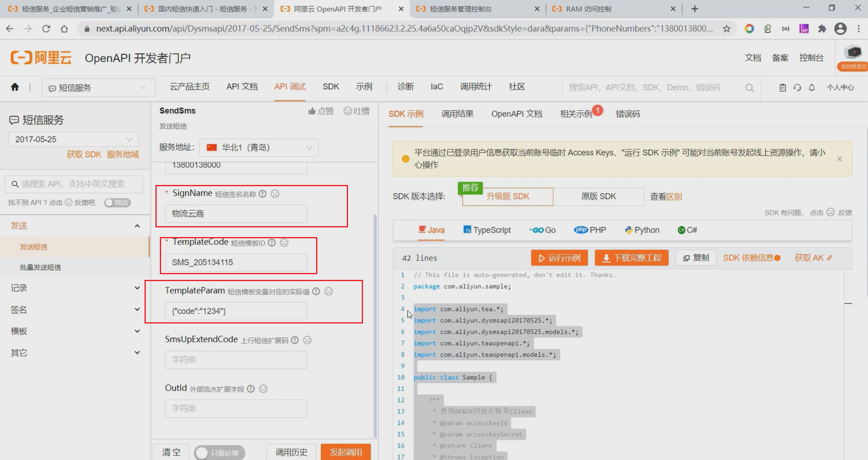Bookmark page with the star icon
Image resolution: width=868 pixels, height=460 pixels.
[726, 29]
